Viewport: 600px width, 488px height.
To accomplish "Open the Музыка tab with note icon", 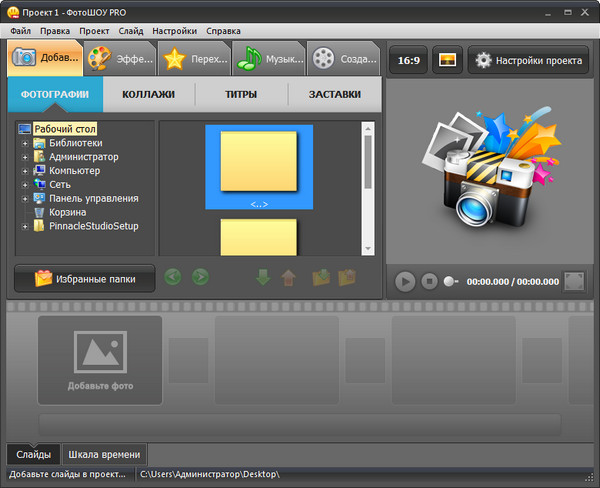I will coord(269,59).
